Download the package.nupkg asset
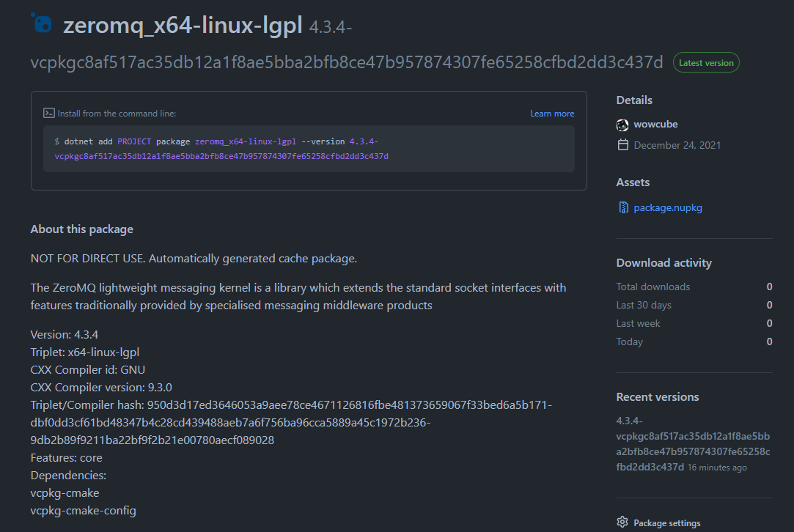The width and height of the screenshot is (794, 532). 667,207
